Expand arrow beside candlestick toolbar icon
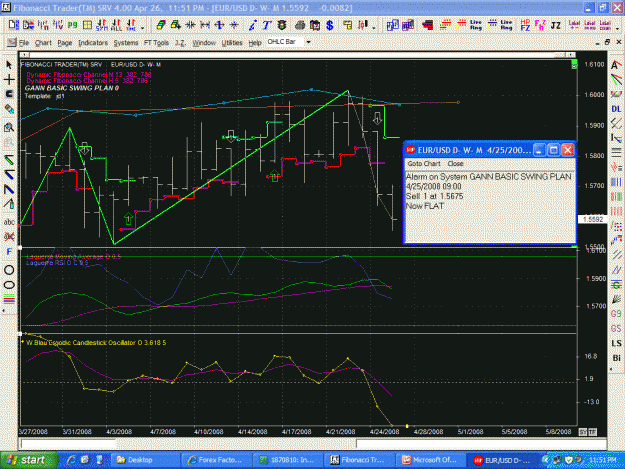The image size is (625, 469). click(x=373, y=28)
